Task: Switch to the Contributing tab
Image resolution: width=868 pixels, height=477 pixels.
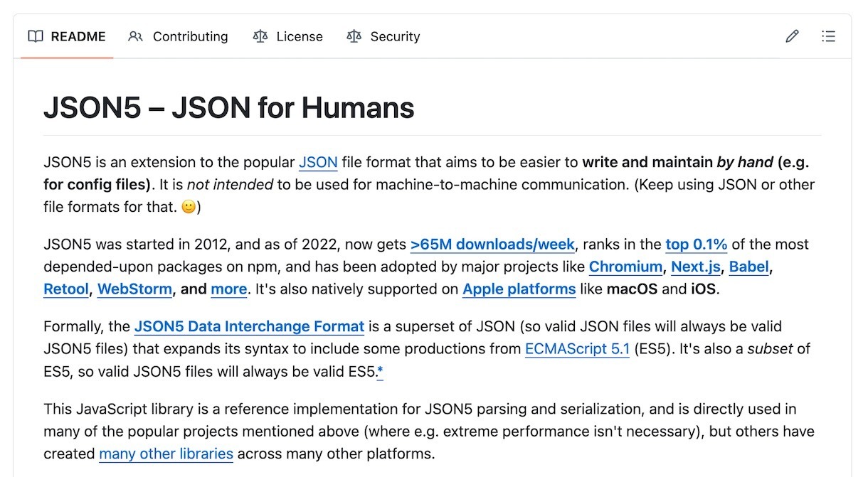Action: [190, 36]
